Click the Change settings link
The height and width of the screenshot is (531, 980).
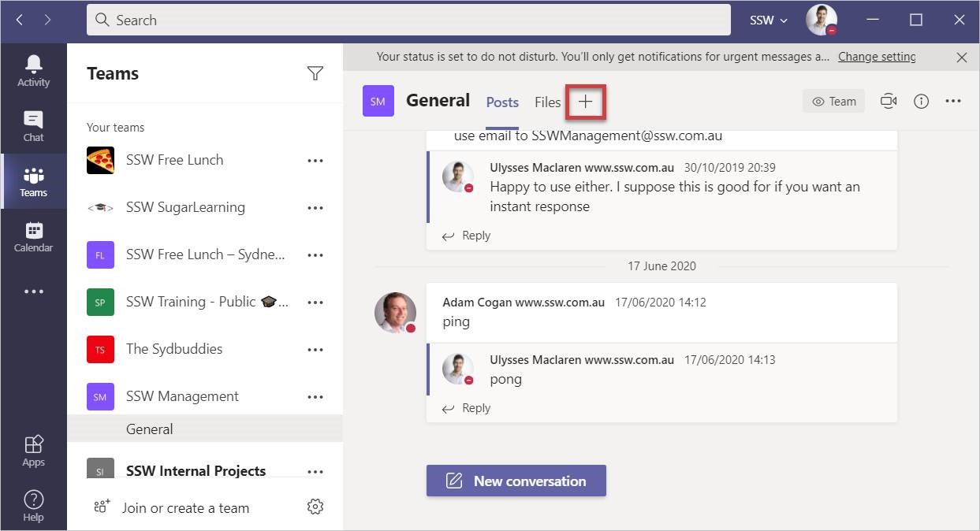click(877, 57)
